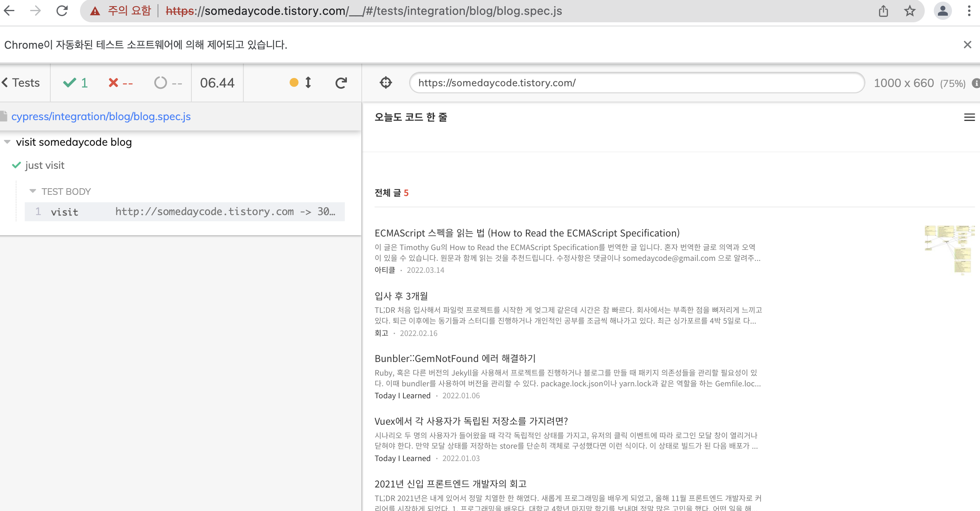Click the browser back arrow
Screen dimensions: 980x511
pos(9,11)
